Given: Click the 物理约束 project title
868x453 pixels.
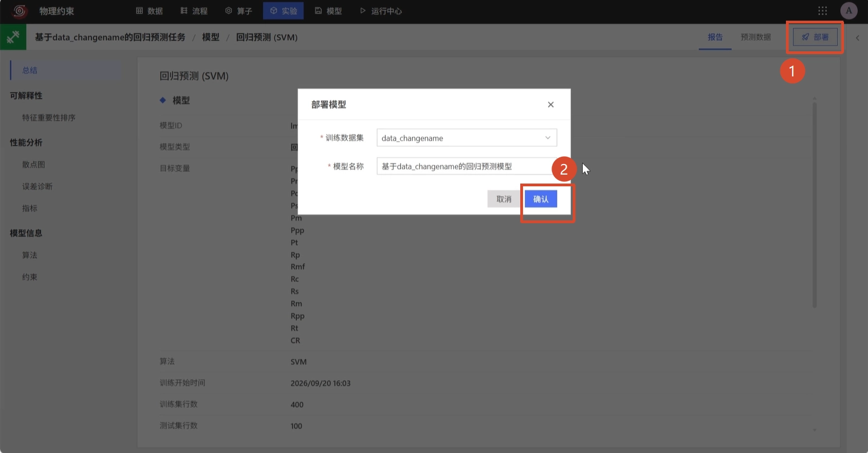Looking at the screenshot, I should (x=57, y=11).
